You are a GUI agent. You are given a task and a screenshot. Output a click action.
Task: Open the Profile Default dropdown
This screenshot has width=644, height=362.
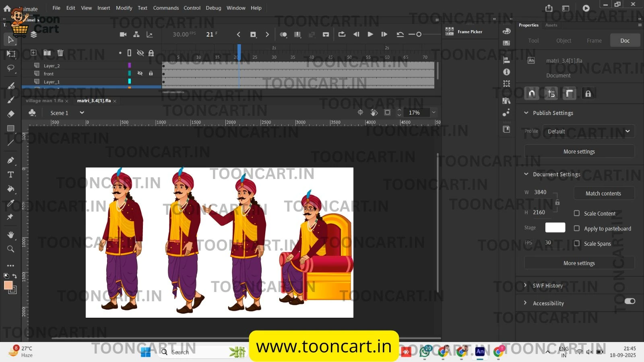[x=588, y=132]
